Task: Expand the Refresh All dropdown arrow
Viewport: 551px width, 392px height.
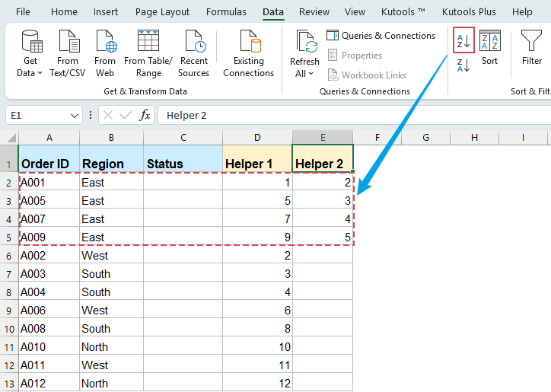Action: coord(311,74)
